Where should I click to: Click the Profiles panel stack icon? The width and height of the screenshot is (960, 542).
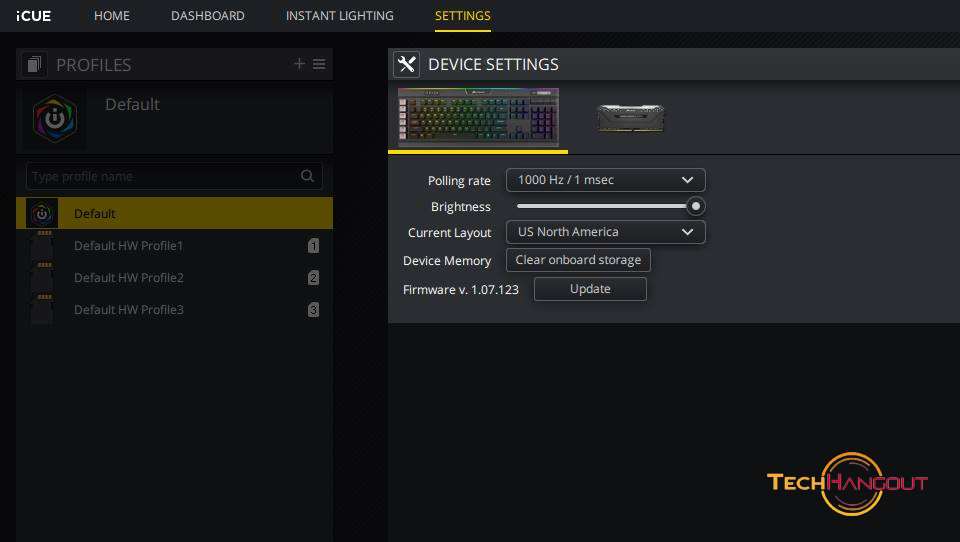pos(34,64)
